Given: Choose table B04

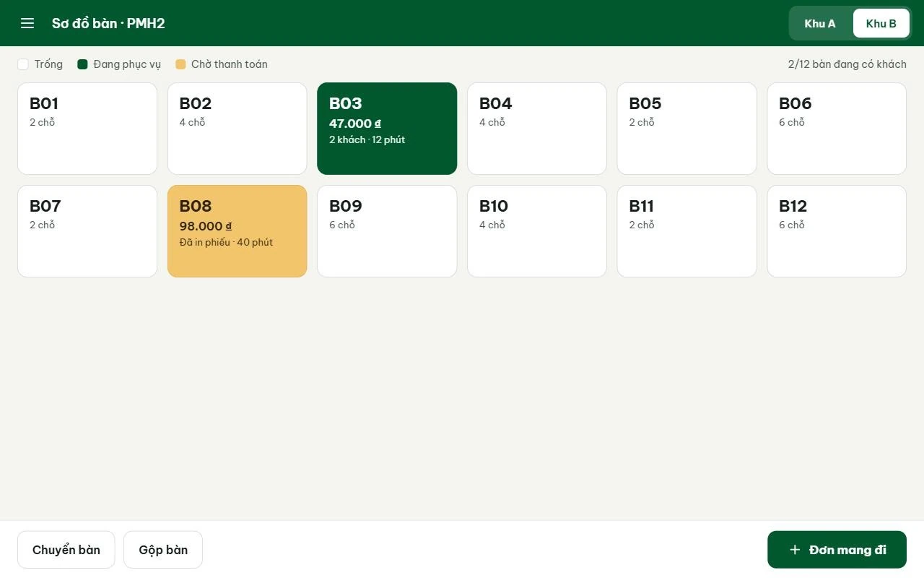Looking at the screenshot, I should click(537, 129).
